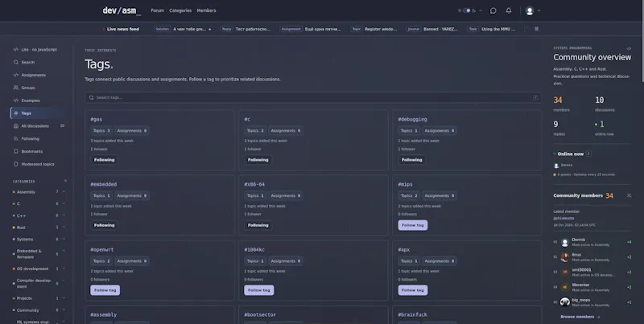Viewport: 644px width, 324px height.
Task: Click the dev/asm_ site logo
Action: tap(122, 10)
